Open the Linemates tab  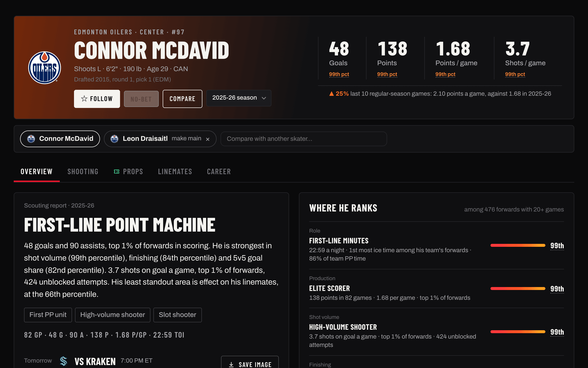tap(175, 171)
